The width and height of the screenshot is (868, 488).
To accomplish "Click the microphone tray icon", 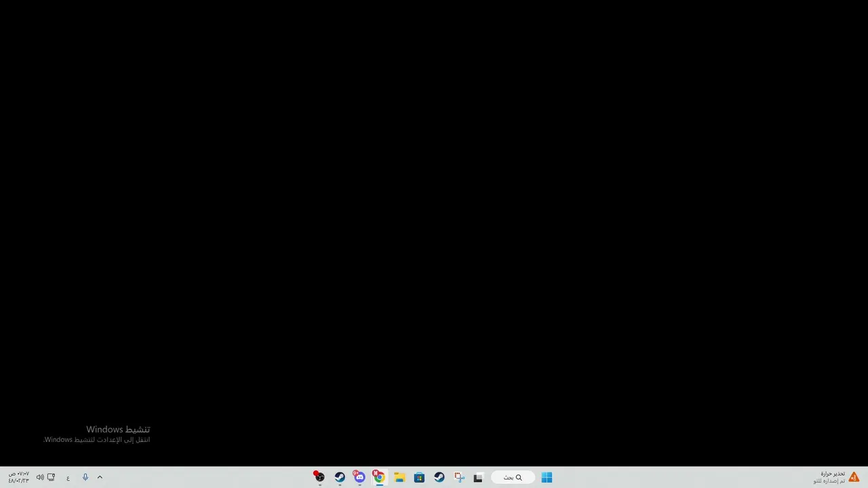I will (x=85, y=477).
